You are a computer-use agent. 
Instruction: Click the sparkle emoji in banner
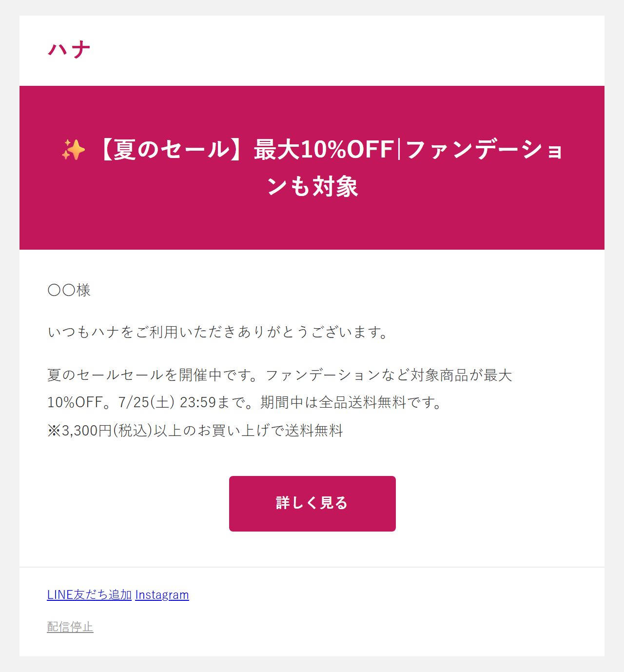click(74, 150)
